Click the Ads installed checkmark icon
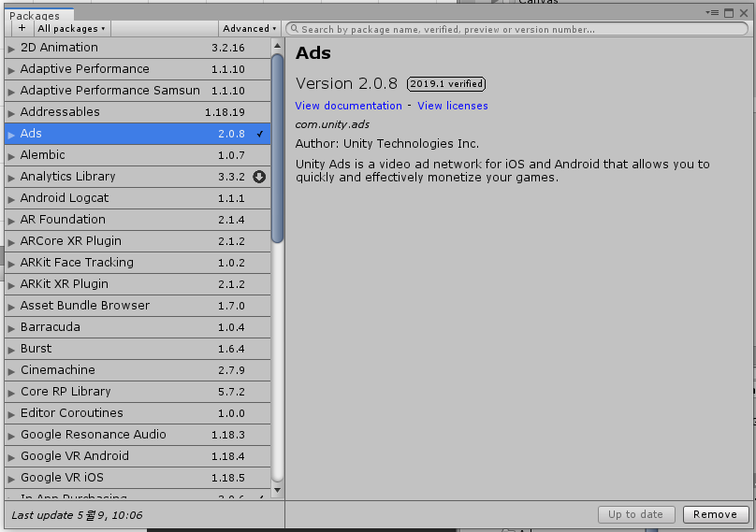Image resolution: width=756 pixels, height=532 pixels. click(260, 134)
